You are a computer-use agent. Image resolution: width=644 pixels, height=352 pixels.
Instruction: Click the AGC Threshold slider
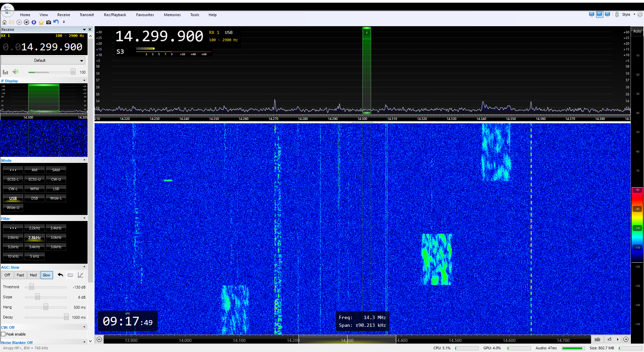point(32,287)
